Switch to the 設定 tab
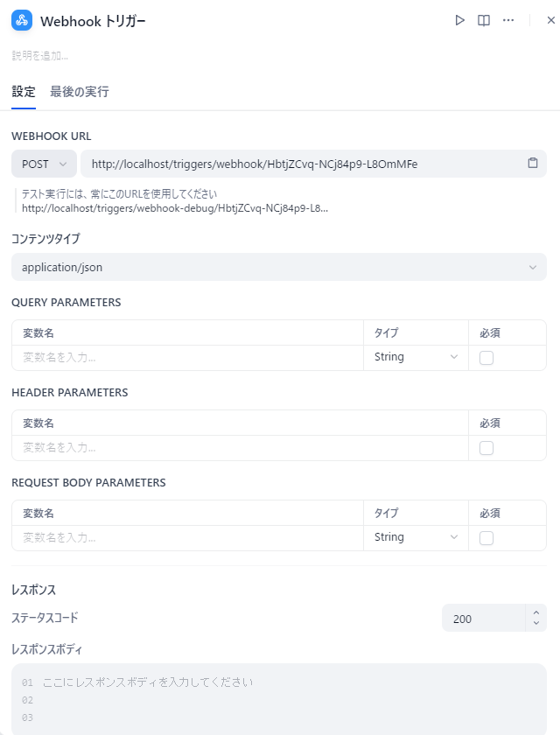560x735 pixels. pos(24,92)
